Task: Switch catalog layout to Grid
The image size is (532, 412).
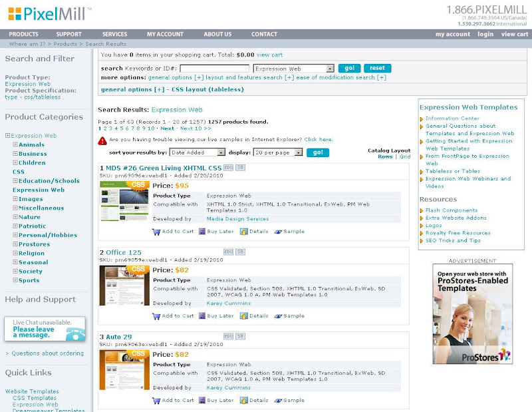Action: [405, 156]
